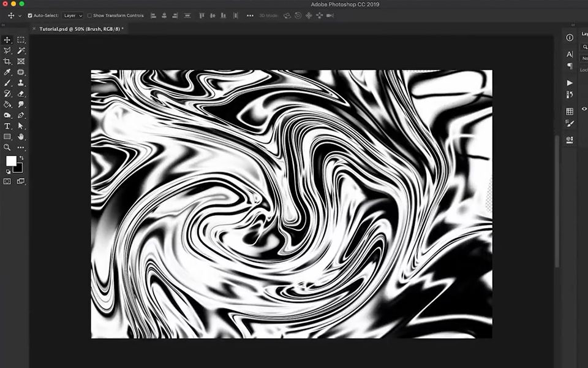Select the Move tool
The height and width of the screenshot is (368, 588).
pos(7,40)
